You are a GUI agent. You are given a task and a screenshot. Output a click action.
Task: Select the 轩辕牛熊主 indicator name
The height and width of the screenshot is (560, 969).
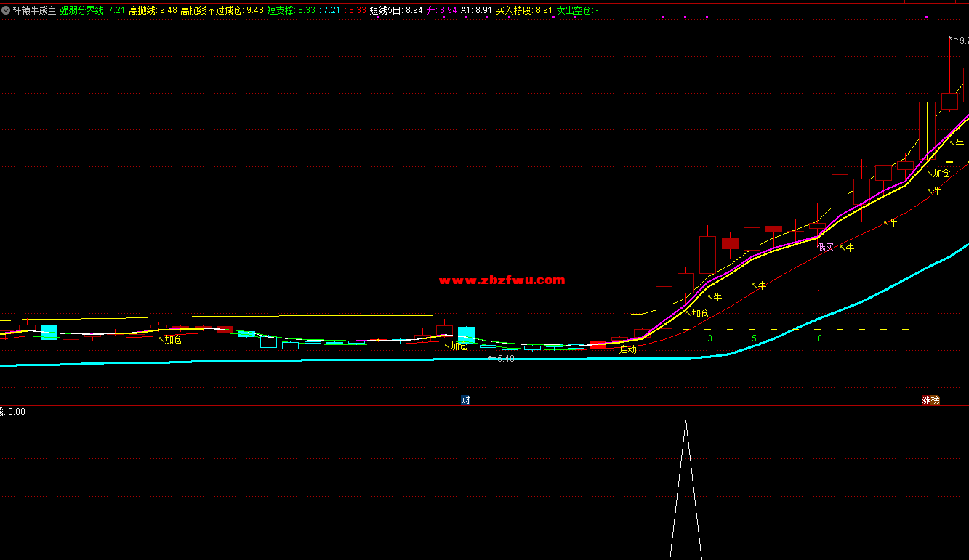(34, 11)
